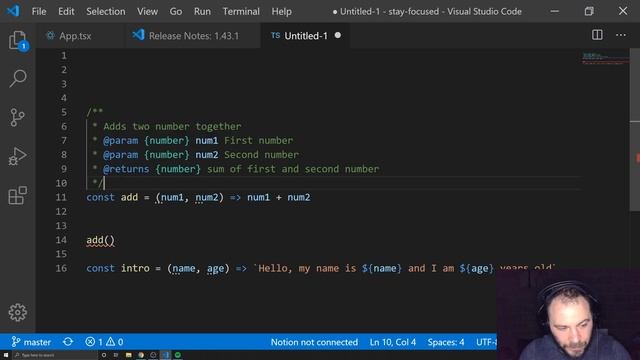Switch to the App.tsx tab

click(x=80, y=36)
